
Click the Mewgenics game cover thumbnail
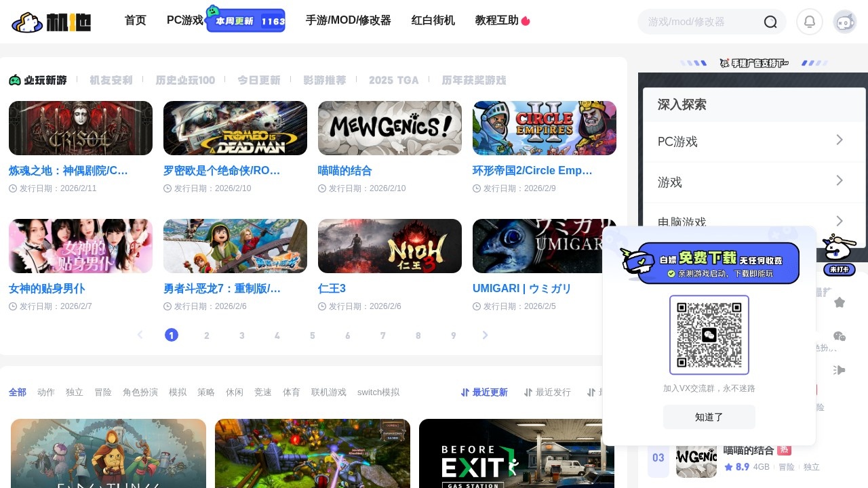pyautogui.click(x=390, y=128)
